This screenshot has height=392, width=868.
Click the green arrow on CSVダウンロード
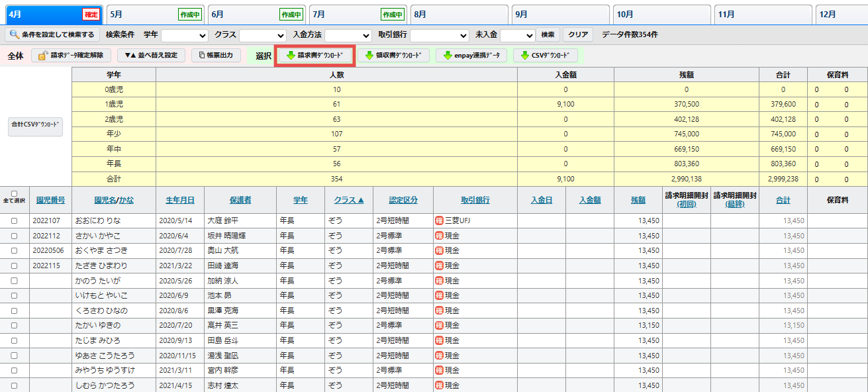[x=525, y=56]
